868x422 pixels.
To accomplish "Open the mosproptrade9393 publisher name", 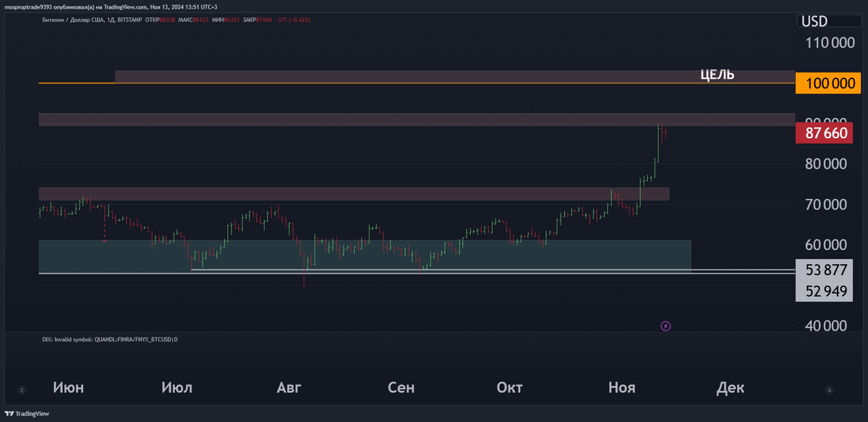I will [x=28, y=6].
